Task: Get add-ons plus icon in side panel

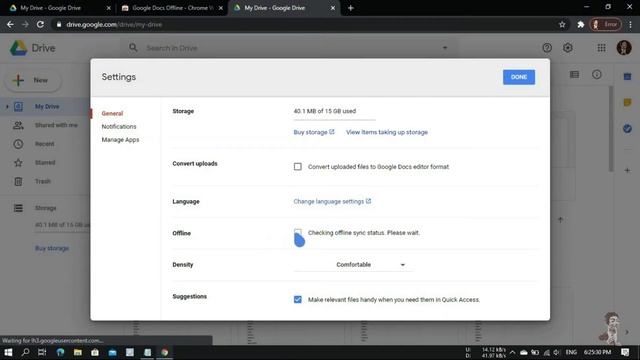Action: click(x=627, y=171)
